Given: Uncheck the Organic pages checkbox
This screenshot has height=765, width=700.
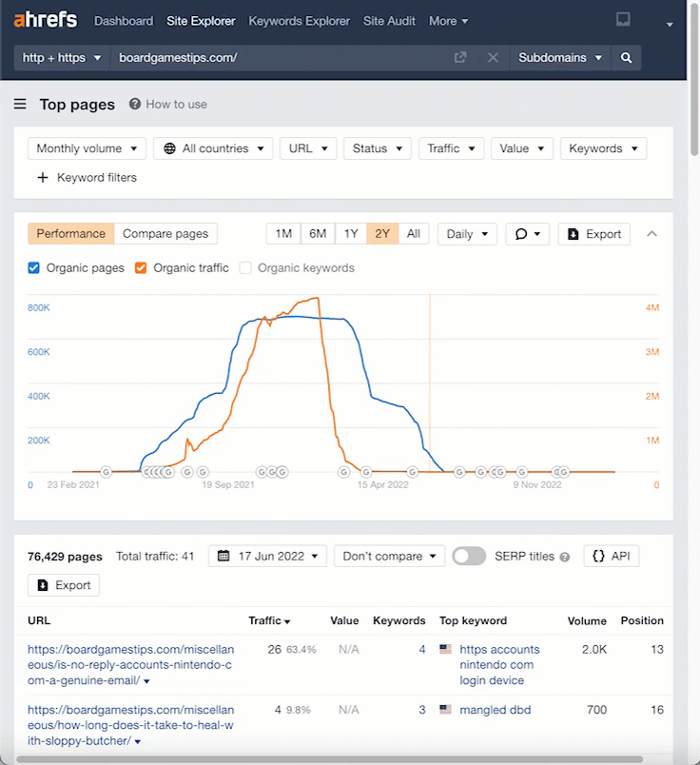Looking at the screenshot, I should click(34, 268).
